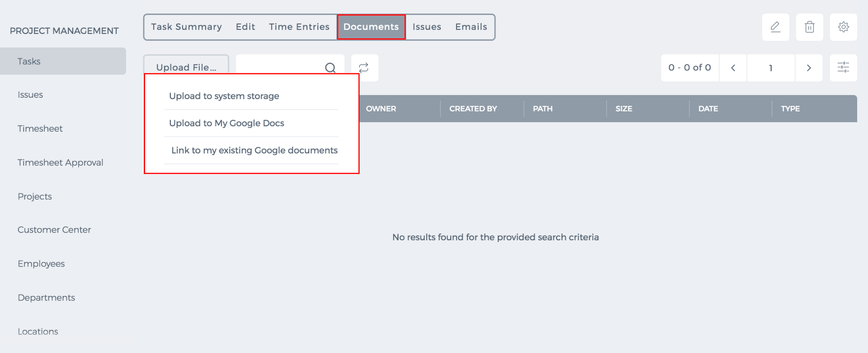Sort by the SIZE column header

point(623,109)
